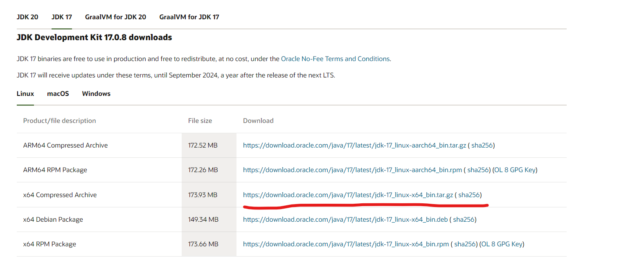Image resolution: width=644 pixels, height=266 pixels.
Task: Download jdk-17_linux-x64_bin.tar.gz link
Action: coord(348,195)
